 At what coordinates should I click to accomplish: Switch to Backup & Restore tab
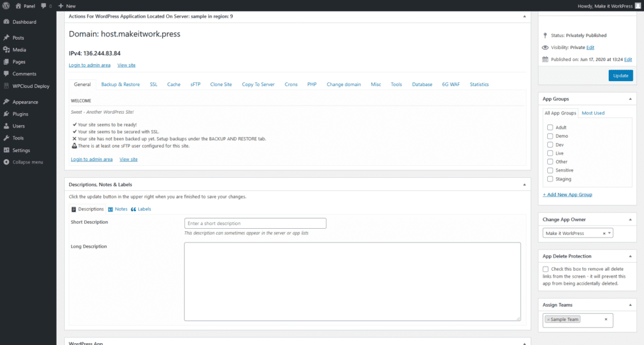(120, 84)
